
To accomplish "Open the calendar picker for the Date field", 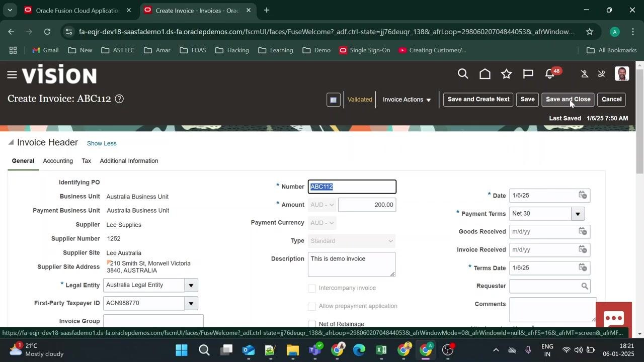I will pyautogui.click(x=583, y=195).
